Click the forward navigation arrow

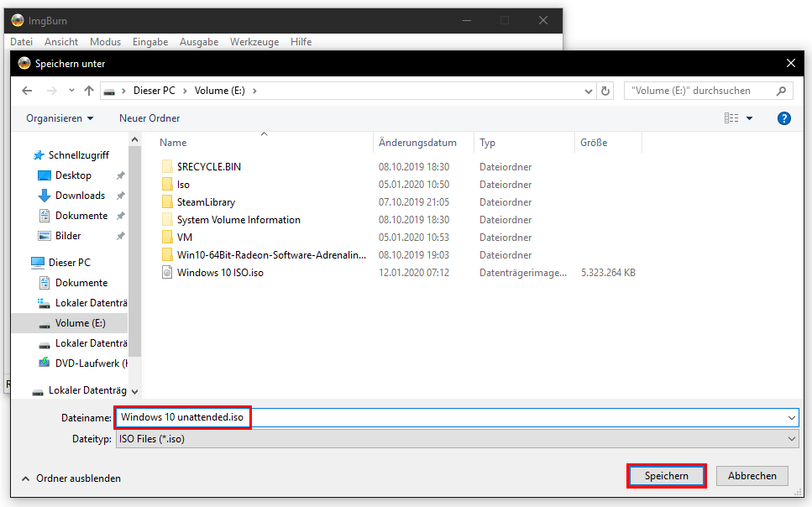point(52,91)
